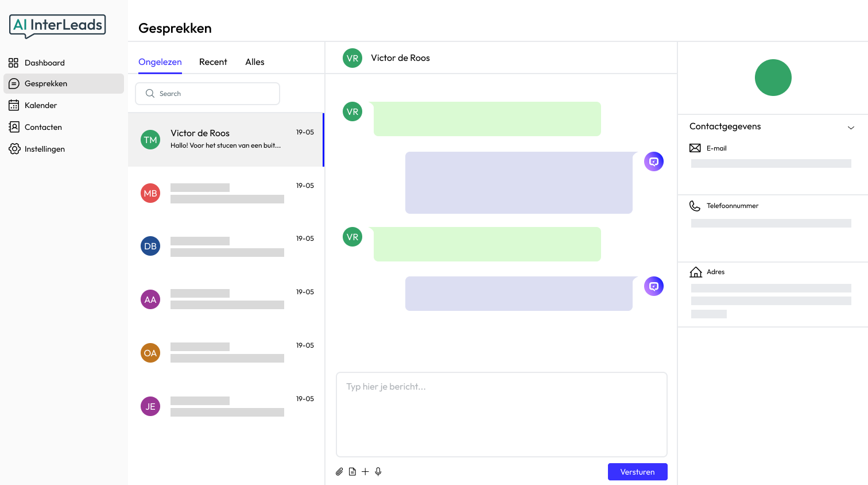Open the Victor de Roos conversation

pyautogui.click(x=226, y=140)
